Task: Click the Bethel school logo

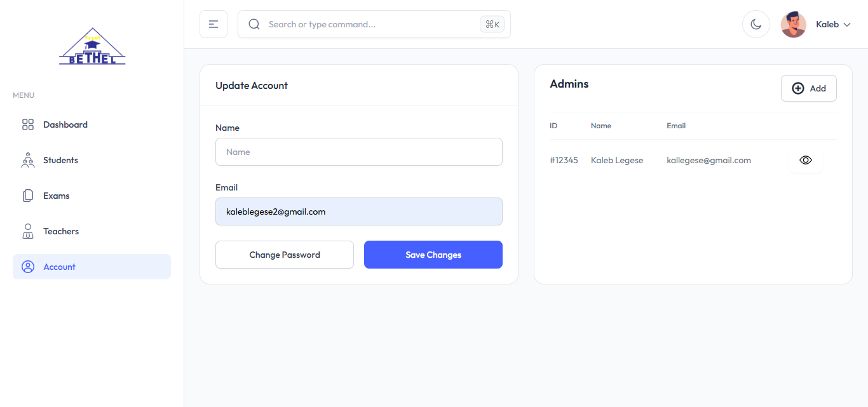Action: (x=92, y=47)
